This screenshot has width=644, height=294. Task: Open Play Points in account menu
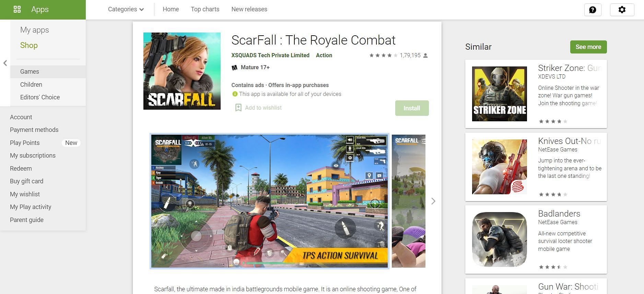(25, 143)
